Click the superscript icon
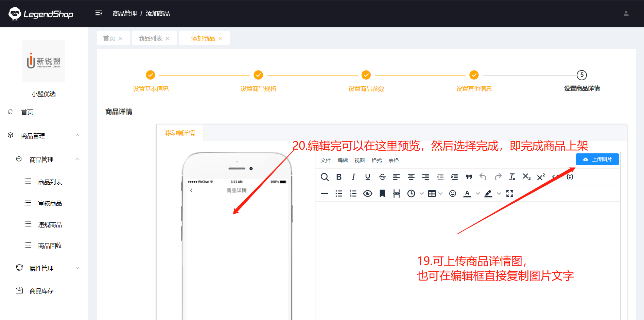This screenshot has width=644, height=320. point(541,177)
